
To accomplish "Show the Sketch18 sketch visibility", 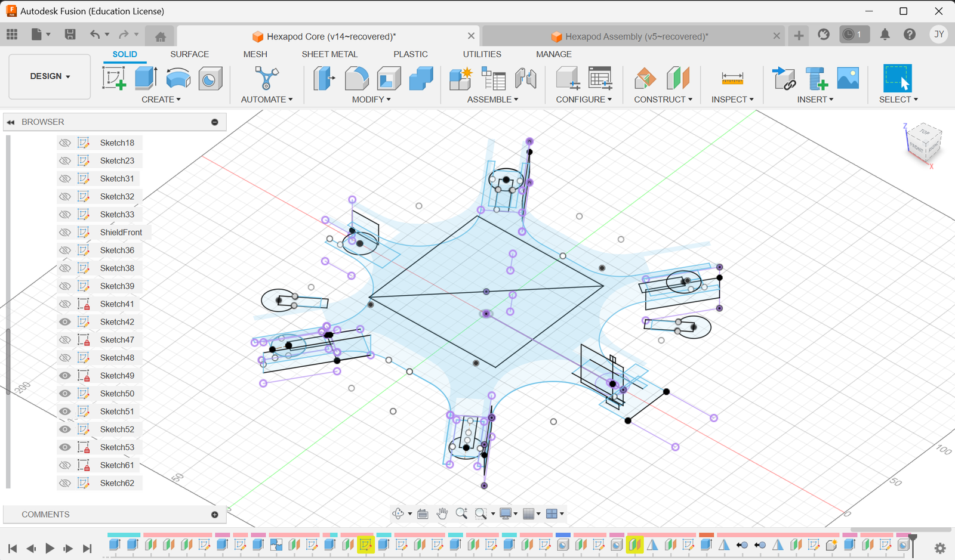I will 65,143.
